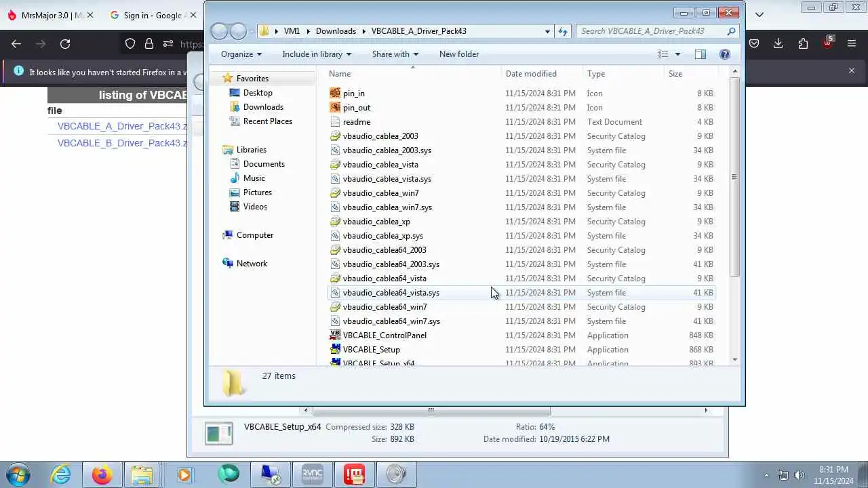This screenshot has height=488, width=868.
Task: Open the Firefox extensions panel
Action: pyautogui.click(x=803, y=43)
